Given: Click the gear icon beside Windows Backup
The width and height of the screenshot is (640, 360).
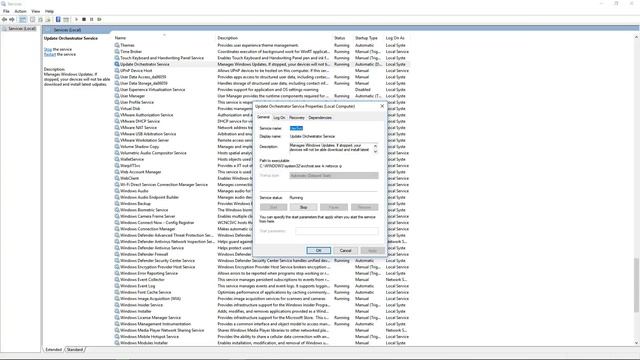Looking at the screenshot, I should 117,204.
